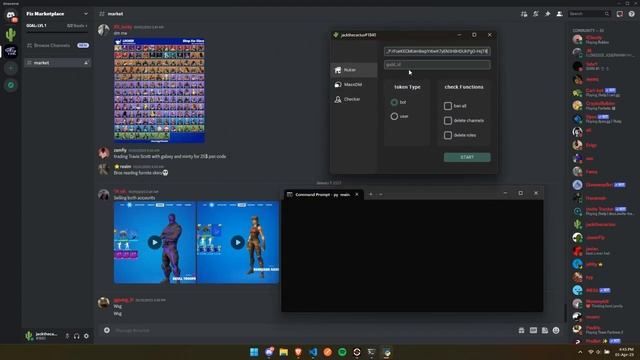Click the token input field in tool window
Screen dimensions: 640x360
437,51
